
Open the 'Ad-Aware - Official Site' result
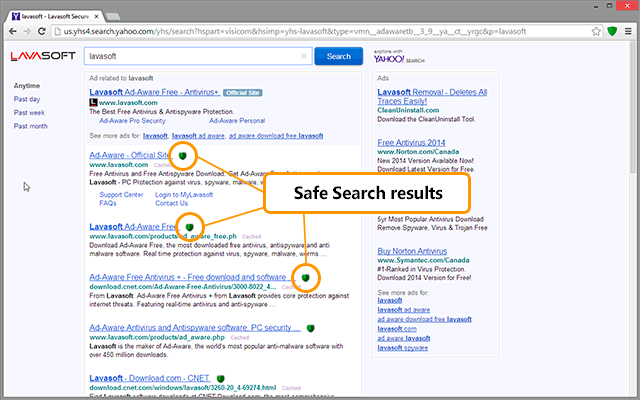(130, 155)
